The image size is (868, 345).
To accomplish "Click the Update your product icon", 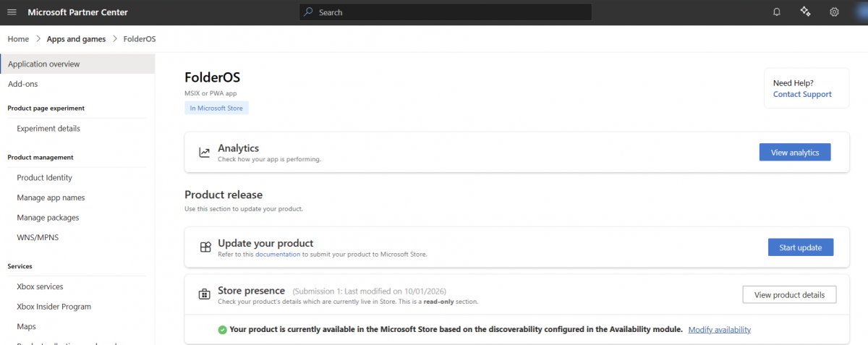I will coord(205,247).
